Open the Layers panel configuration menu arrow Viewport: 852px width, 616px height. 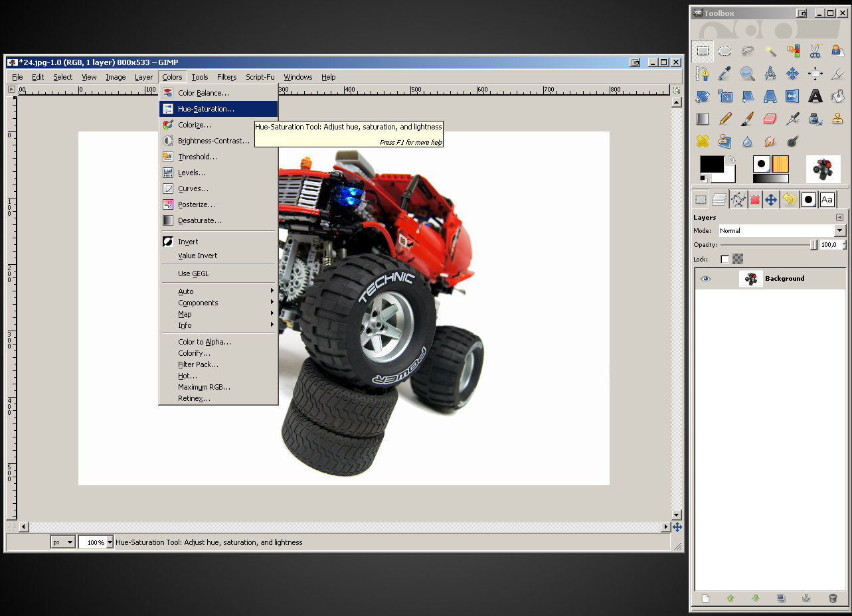[839, 217]
